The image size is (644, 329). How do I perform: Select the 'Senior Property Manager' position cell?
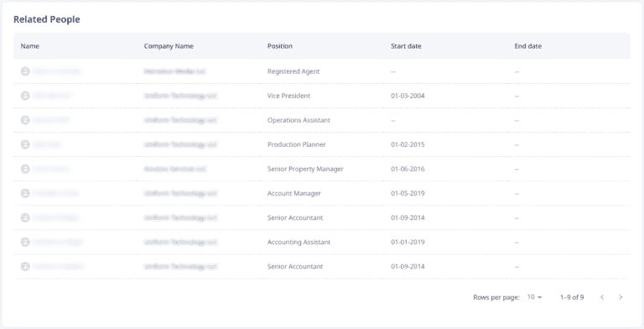305,169
